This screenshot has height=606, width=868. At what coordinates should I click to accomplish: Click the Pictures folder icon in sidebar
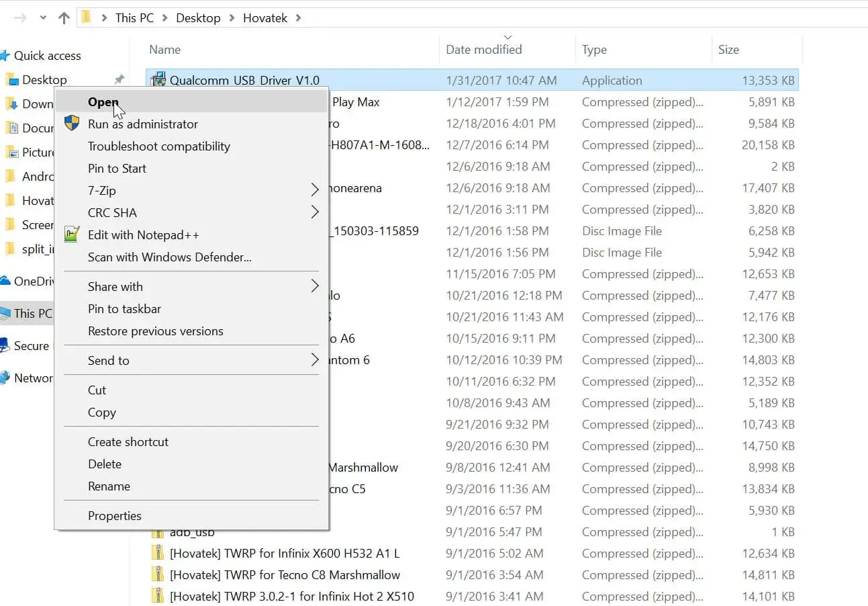tap(11, 153)
